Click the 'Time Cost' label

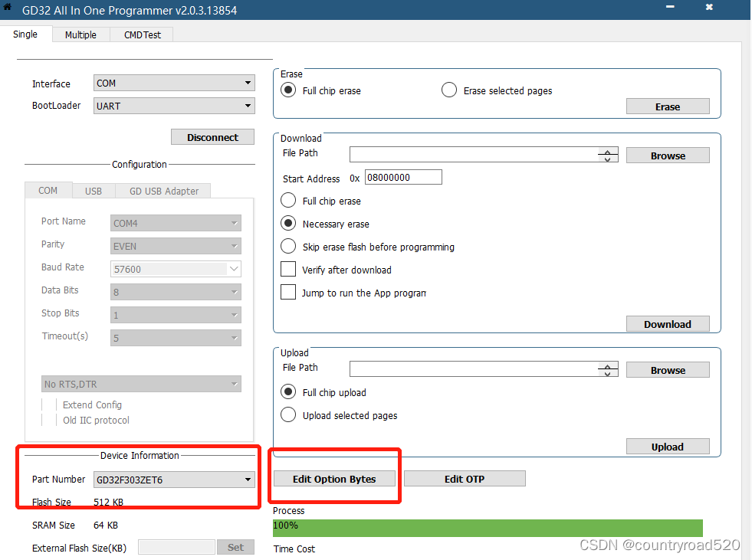point(294,549)
